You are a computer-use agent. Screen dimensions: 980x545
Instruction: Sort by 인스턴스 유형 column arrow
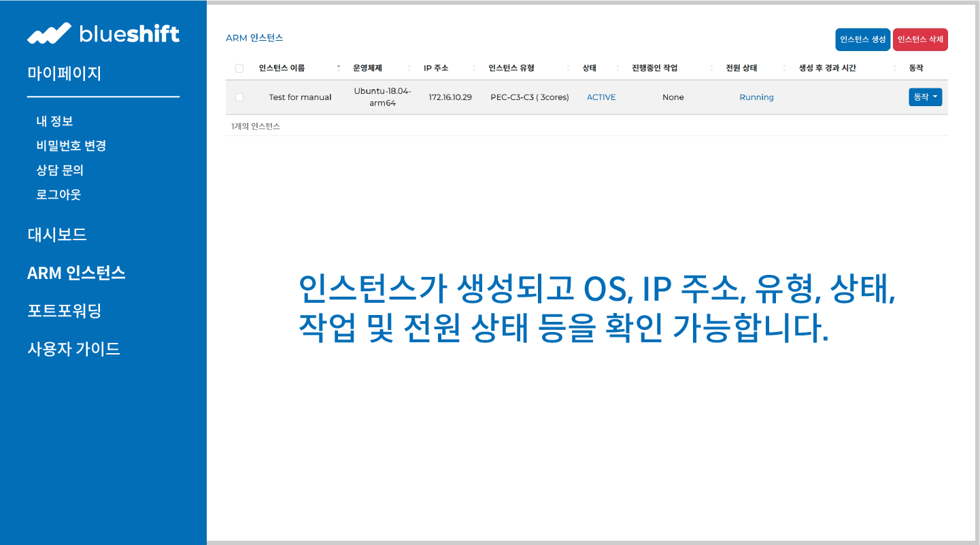click(x=569, y=68)
